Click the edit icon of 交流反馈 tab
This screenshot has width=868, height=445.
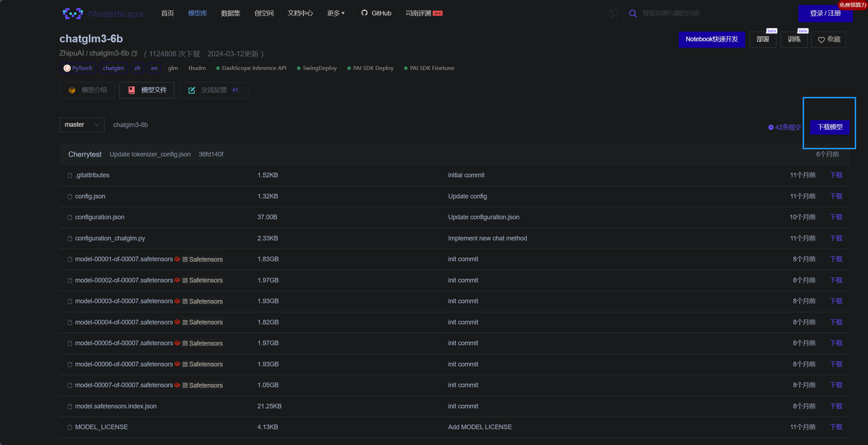192,90
